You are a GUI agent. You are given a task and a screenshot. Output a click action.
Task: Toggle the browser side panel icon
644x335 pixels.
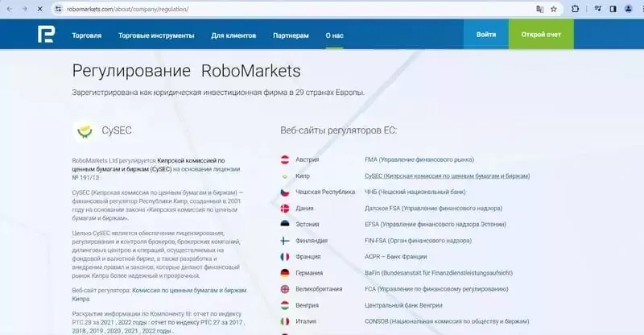[613, 9]
